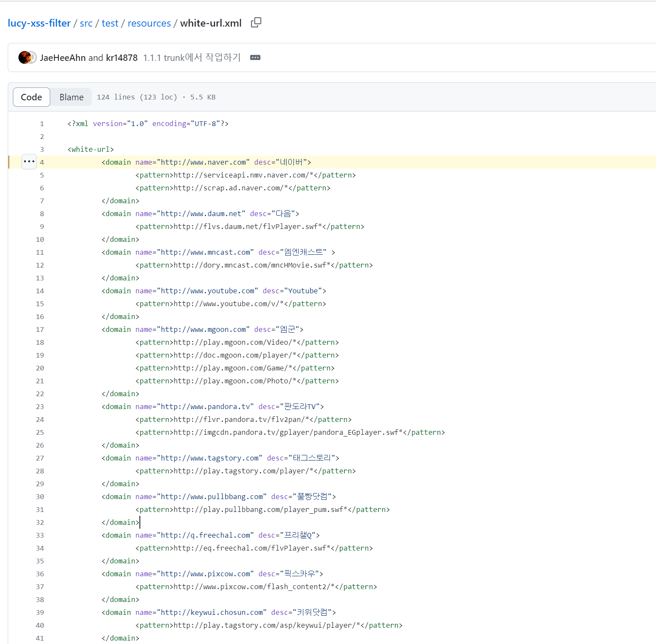Click the www.daum.net domain line

click(200, 214)
